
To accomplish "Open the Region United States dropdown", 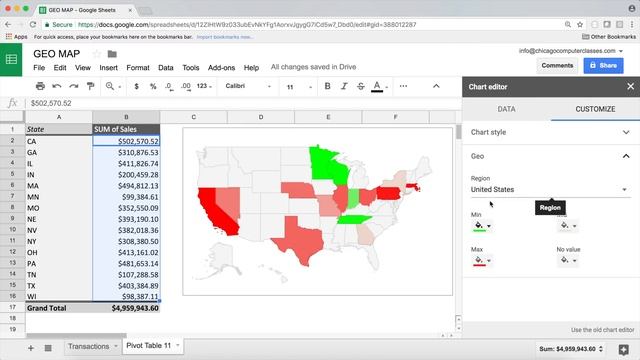I will point(551,189).
